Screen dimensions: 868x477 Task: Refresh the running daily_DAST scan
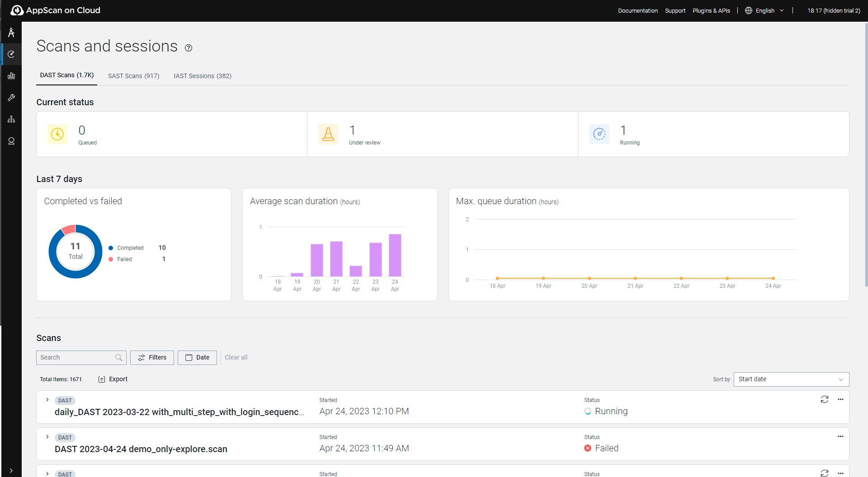pyautogui.click(x=824, y=399)
